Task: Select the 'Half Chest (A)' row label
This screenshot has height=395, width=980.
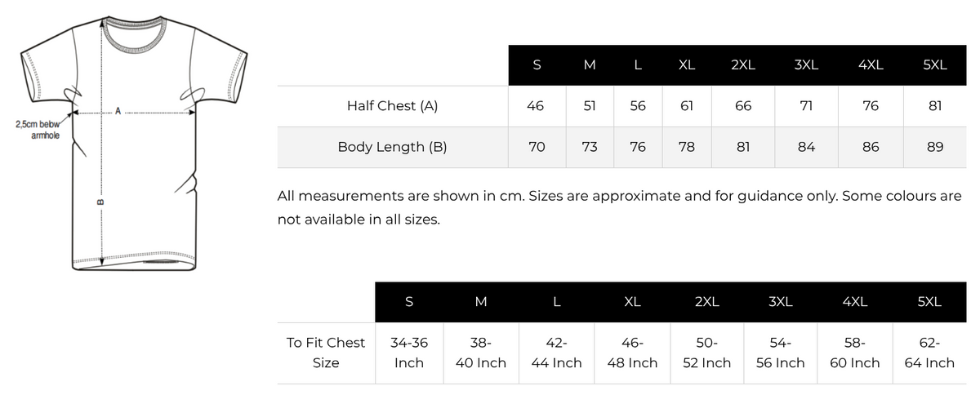Action: click(x=392, y=106)
